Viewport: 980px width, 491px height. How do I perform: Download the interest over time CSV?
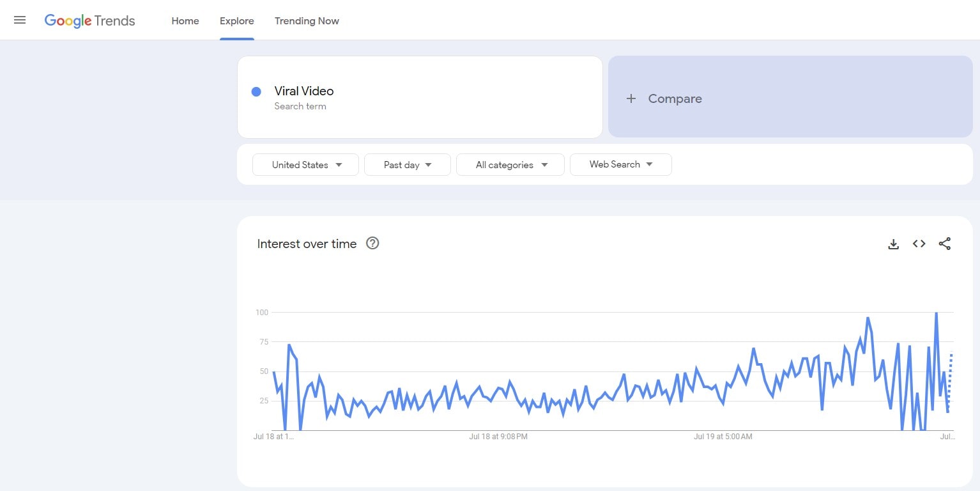pyautogui.click(x=893, y=244)
